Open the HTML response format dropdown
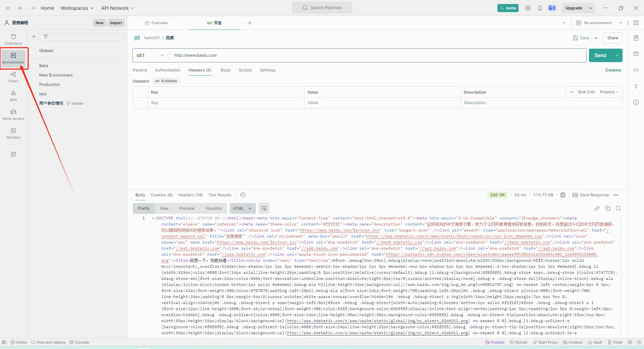 243,208
